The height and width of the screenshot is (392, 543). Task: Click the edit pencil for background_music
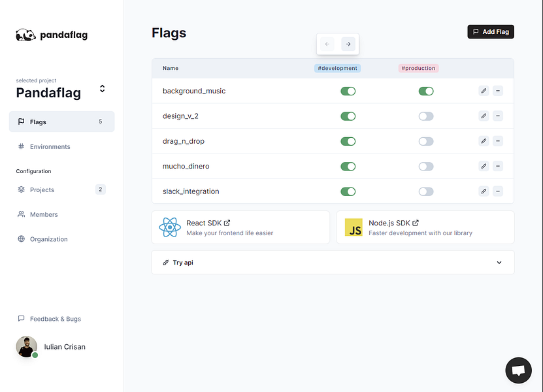484,91
